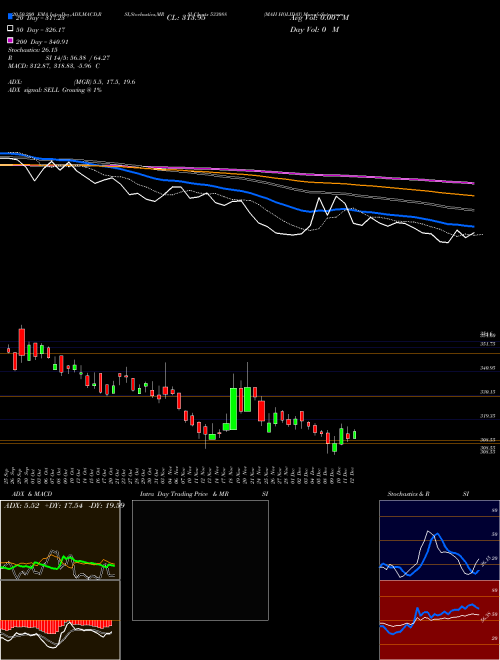This screenshot has height=660, width=500.
Task: Click the 'Stochastics & R SI' panel heading
Action: pos(428,494)
